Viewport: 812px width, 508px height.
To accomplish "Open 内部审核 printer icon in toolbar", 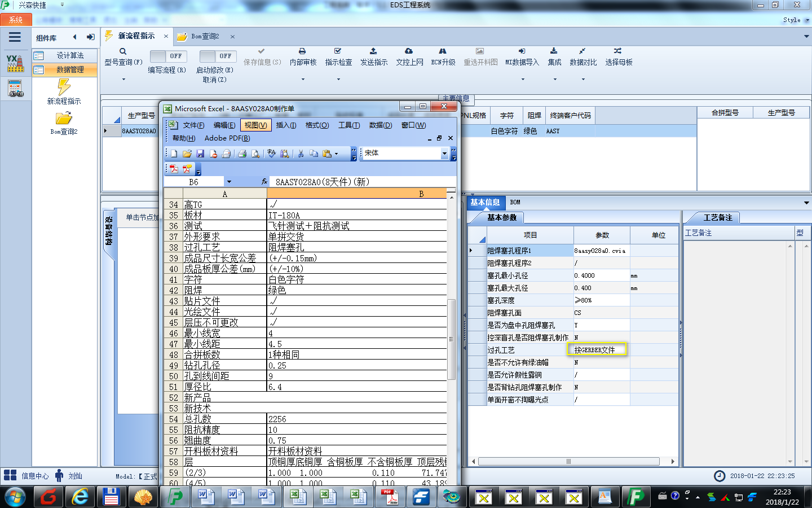I will (x=302, y=51).
